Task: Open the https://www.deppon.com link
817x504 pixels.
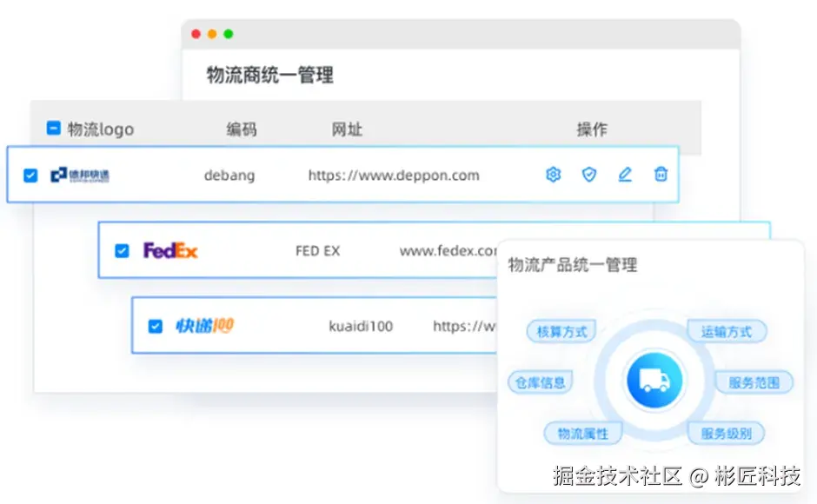Action: [393, 175]
